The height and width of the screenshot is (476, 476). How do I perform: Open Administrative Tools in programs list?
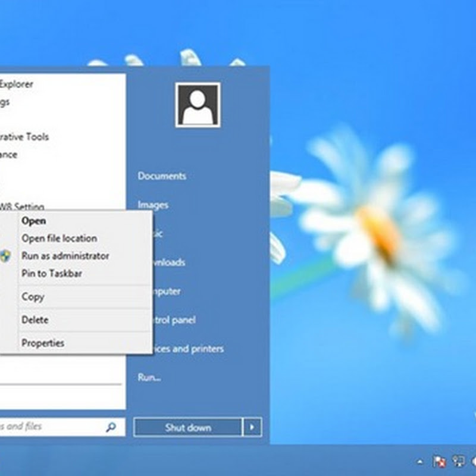coord(24,137)
